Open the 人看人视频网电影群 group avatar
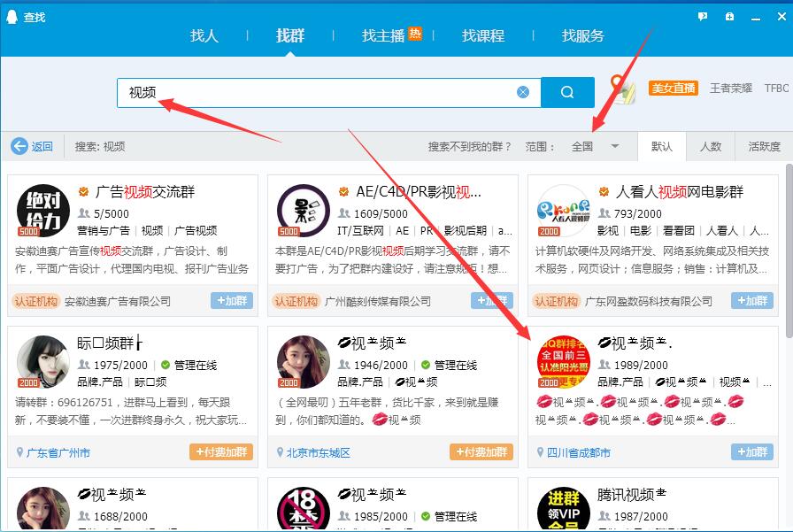Image resolution: width=793 pixels, height=532 pixels. (563, 212)
